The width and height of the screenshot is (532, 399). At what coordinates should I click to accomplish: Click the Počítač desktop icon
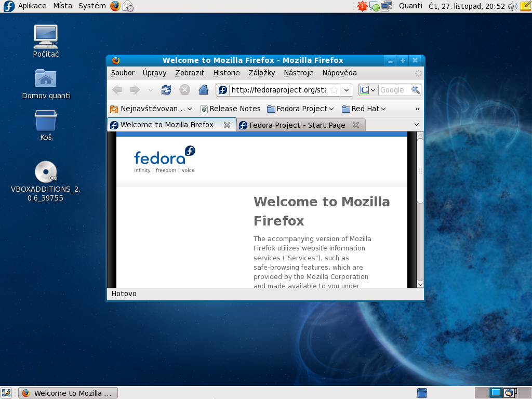46,41
